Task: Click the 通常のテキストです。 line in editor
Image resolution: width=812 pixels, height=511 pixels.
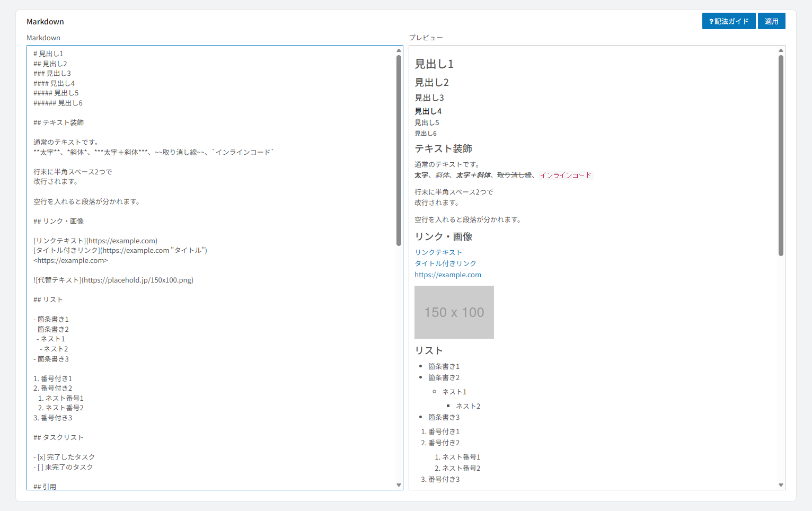Action: (66, 142)
